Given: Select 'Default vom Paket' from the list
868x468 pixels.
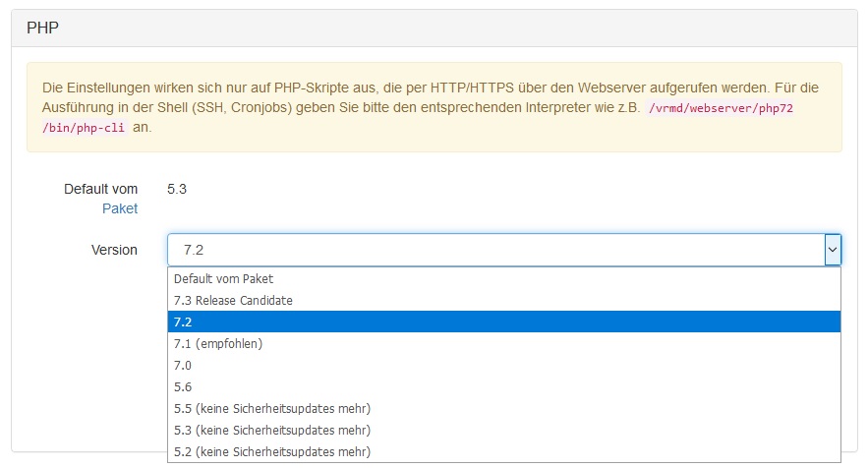Looking at the screenshot, I should [223, 278].
